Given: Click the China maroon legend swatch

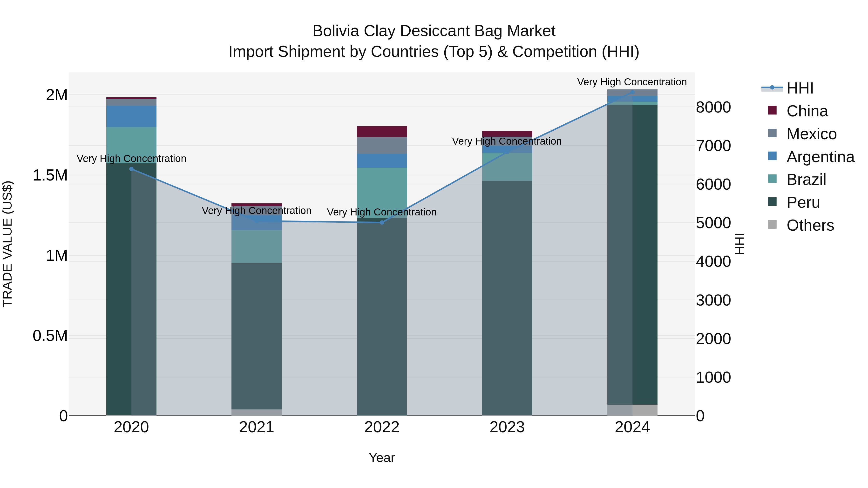Looking at the screenshot, I should 772,110.
